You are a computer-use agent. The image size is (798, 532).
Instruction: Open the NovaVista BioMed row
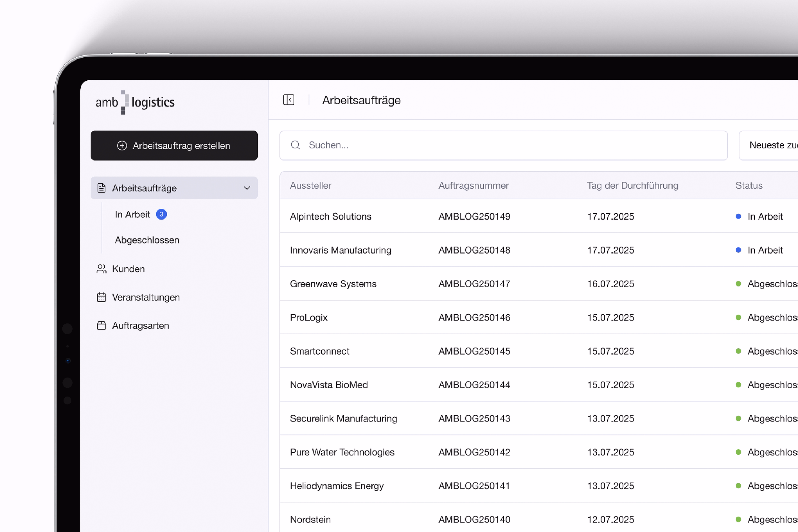(539, 385)
